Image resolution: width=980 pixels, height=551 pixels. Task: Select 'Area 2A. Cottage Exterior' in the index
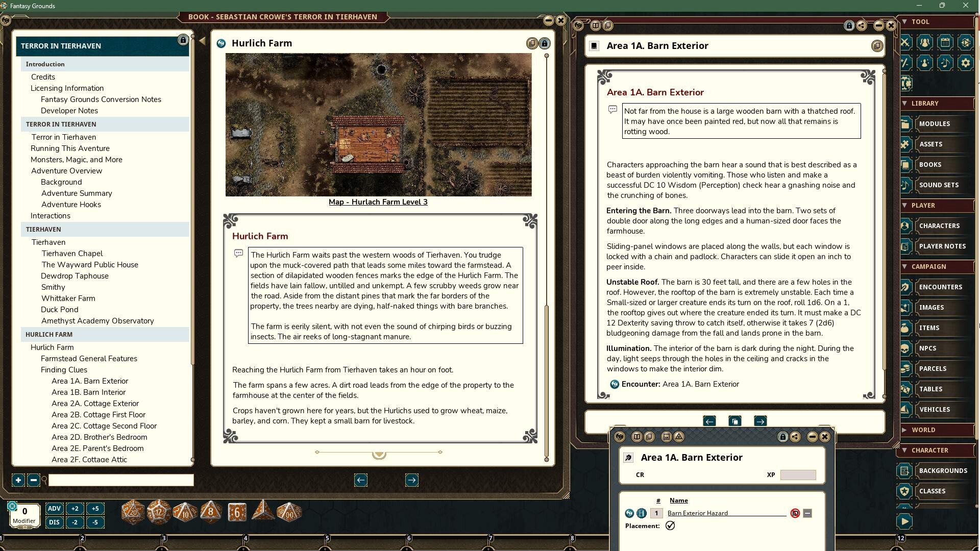94,403
